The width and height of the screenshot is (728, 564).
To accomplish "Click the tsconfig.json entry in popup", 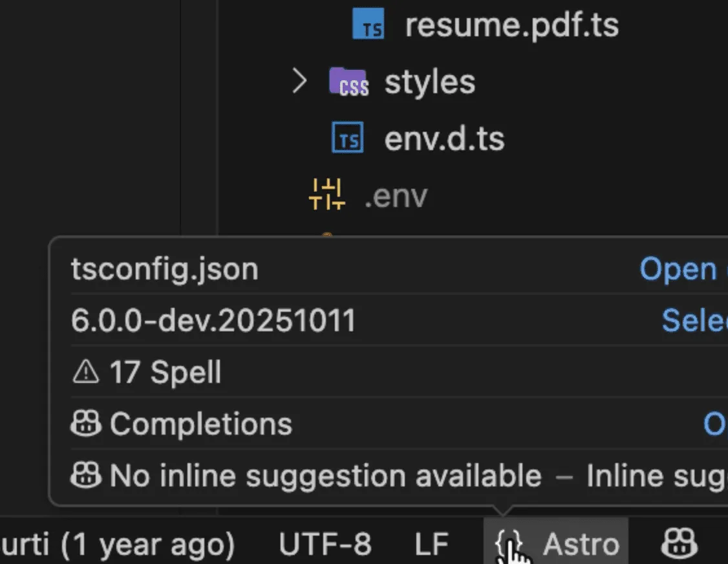I will click(164, 269).
